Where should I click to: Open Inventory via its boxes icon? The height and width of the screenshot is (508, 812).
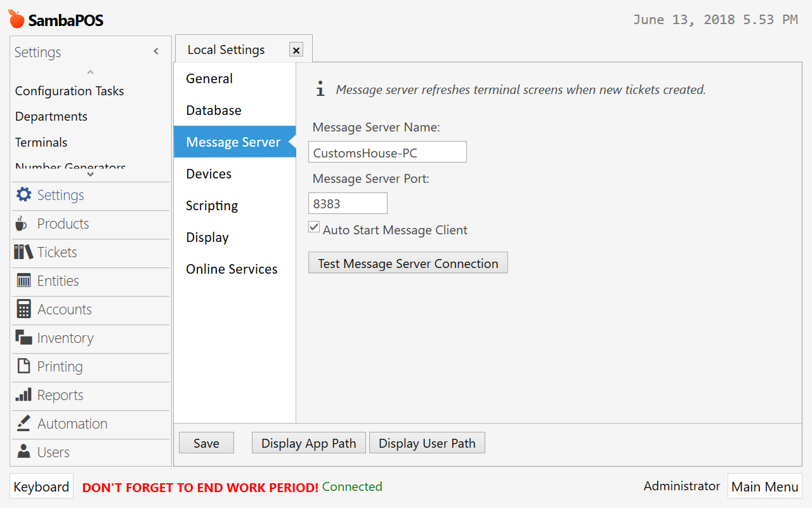click(x=23, y=338)
